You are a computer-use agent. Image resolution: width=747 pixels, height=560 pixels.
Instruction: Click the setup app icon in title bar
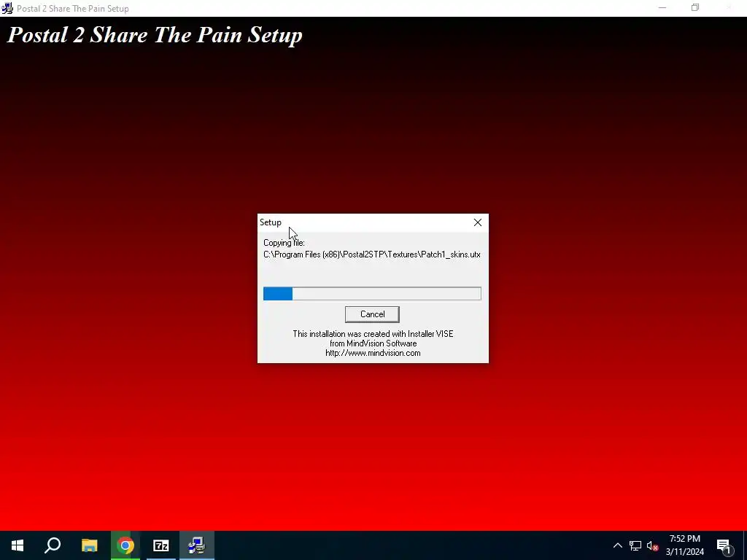[x=7, y=8]
